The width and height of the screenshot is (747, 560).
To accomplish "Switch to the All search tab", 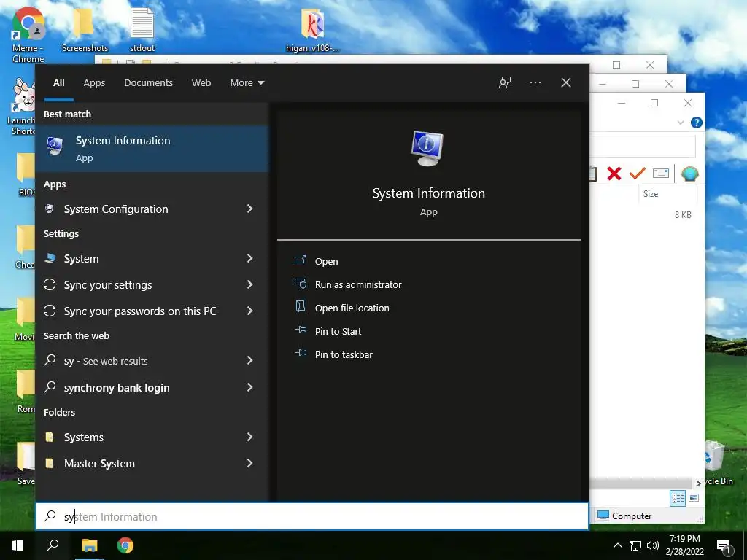I will point(58,83).
